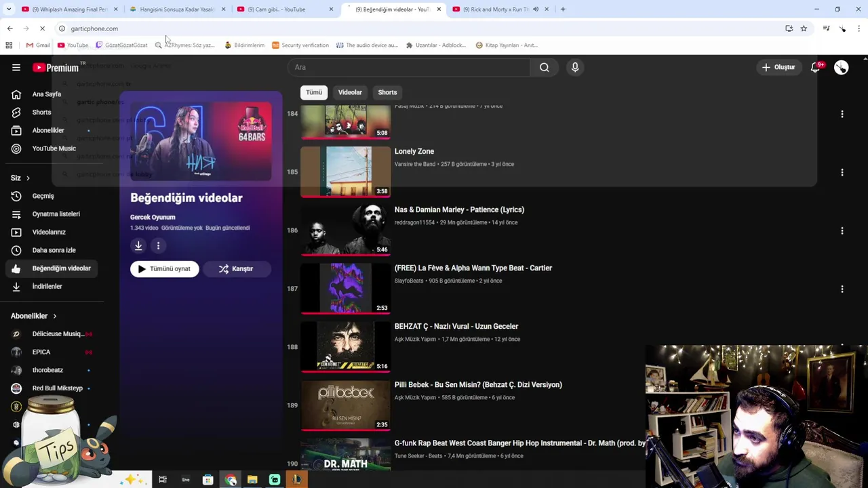Open the tab search dropdown arrow
The image size is (868, 488).
(x=9, y=9)
